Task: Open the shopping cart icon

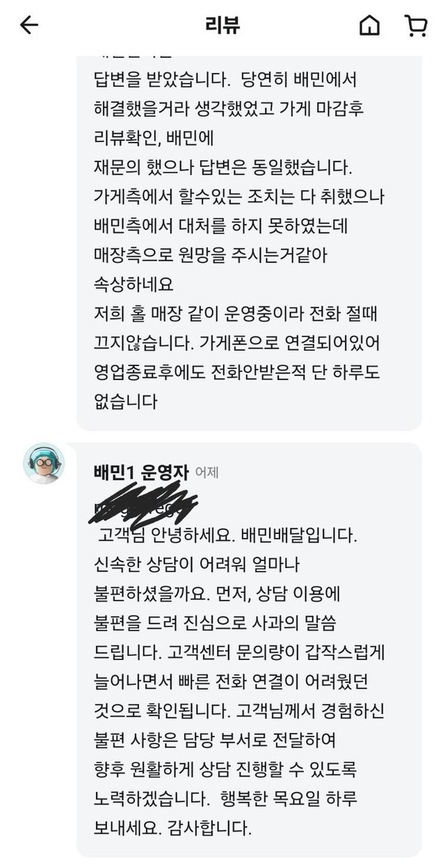Action: coord(415,26)
